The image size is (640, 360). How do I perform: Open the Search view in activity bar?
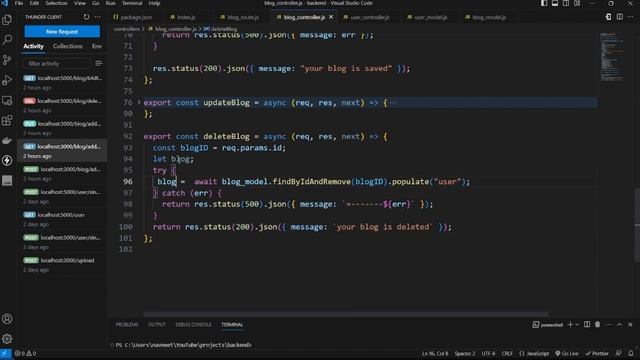coord(7,40)
